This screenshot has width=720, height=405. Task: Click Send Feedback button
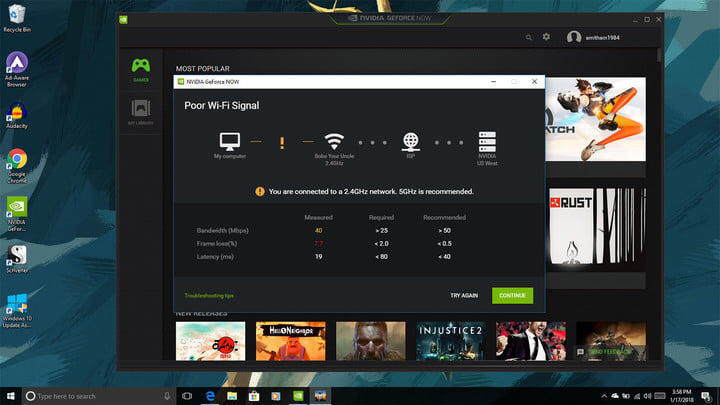[x=605, y=352]
